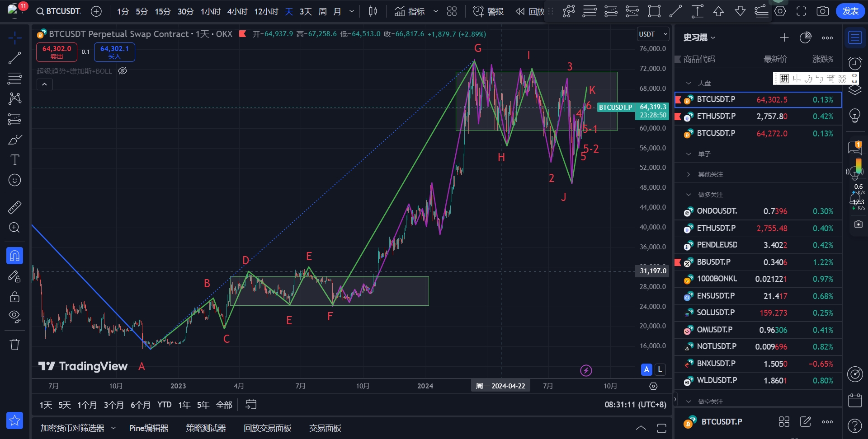Viewport: 868px width, 439px height.
Task: Open the go-to-date calendar icon
Action: click(x=251, y=404)
